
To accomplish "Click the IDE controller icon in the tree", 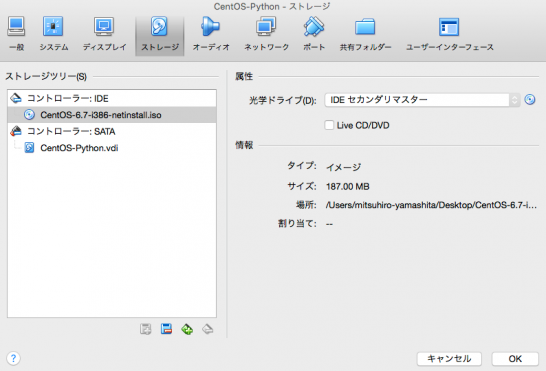I will [16, 98].
